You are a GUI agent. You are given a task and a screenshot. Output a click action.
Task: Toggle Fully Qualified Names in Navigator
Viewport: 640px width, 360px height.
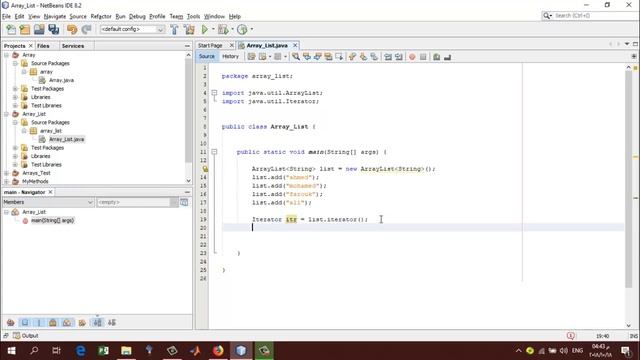82,322
